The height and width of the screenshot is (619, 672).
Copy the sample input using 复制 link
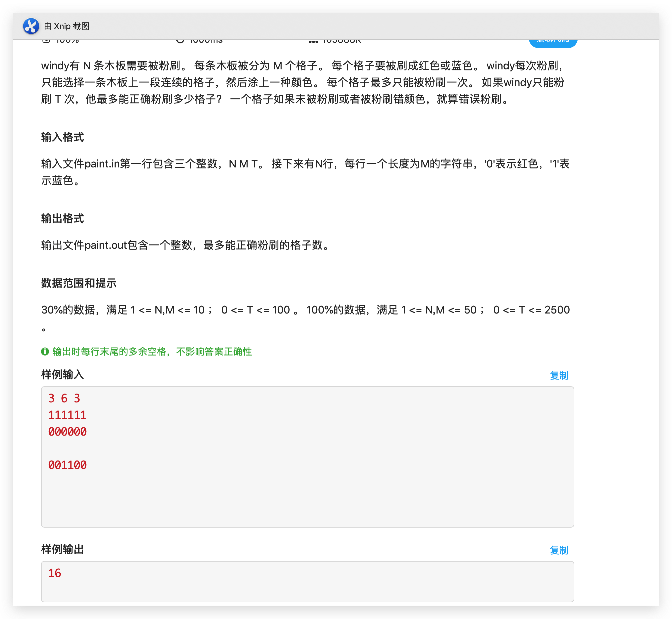[x=559, y=376]
